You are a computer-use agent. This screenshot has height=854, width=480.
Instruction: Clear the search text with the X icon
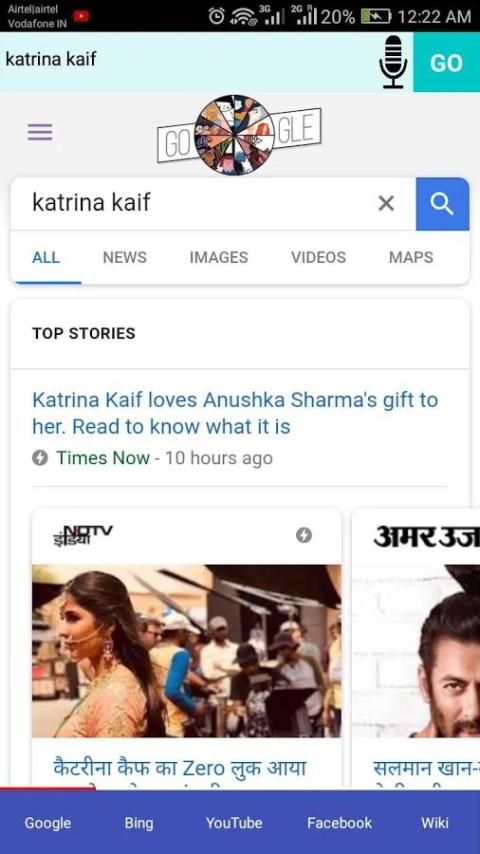pyautogui.click(x=386, y=204)
